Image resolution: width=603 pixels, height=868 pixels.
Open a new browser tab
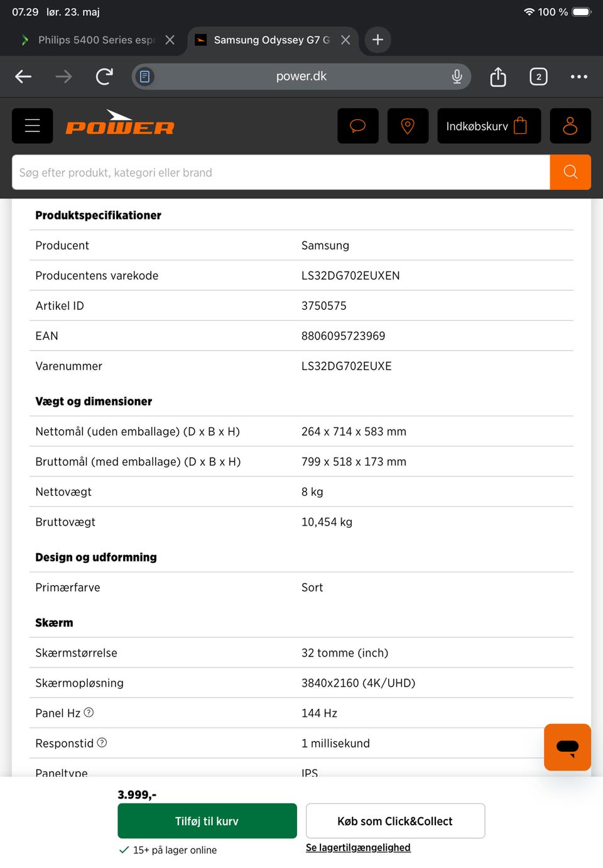tap(378, 40)
